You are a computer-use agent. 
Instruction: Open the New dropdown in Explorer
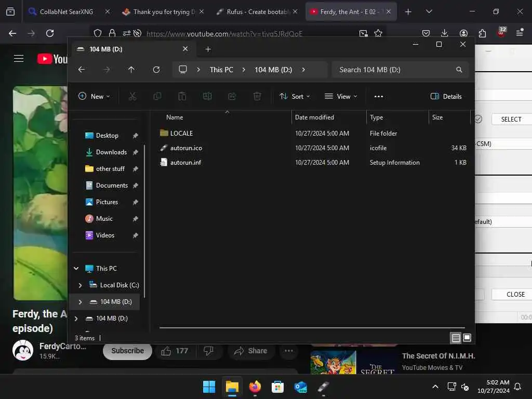[x=94, y=96]
